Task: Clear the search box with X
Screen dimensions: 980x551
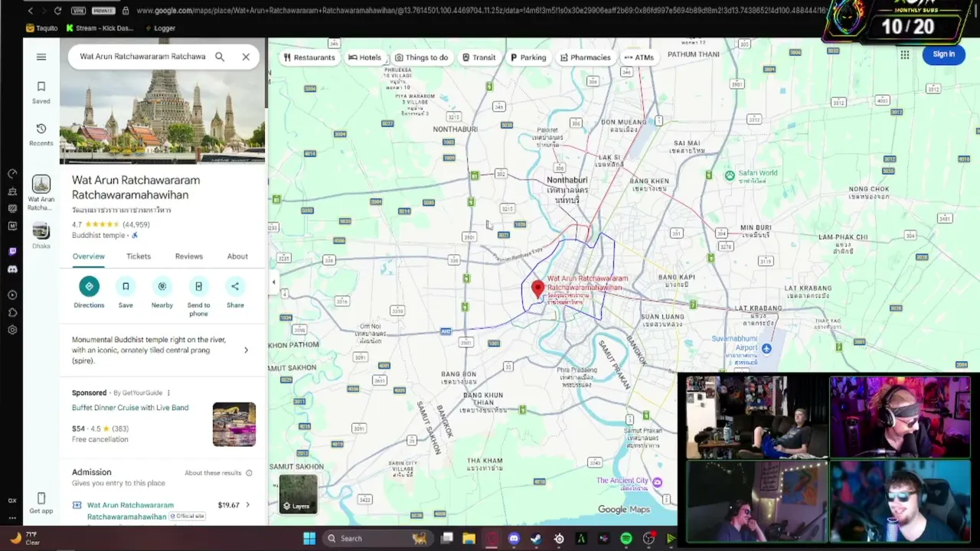Action: (246, 57)
